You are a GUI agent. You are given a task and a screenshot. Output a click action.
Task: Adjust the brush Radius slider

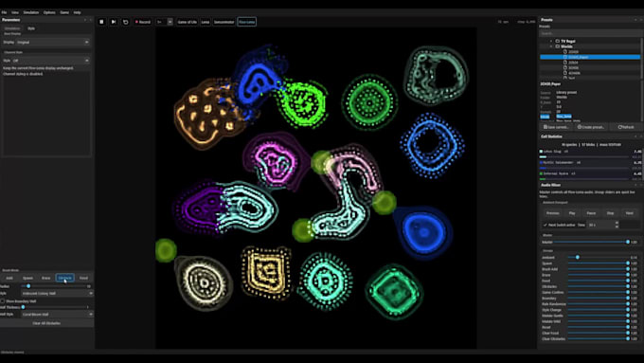[53, 286]
